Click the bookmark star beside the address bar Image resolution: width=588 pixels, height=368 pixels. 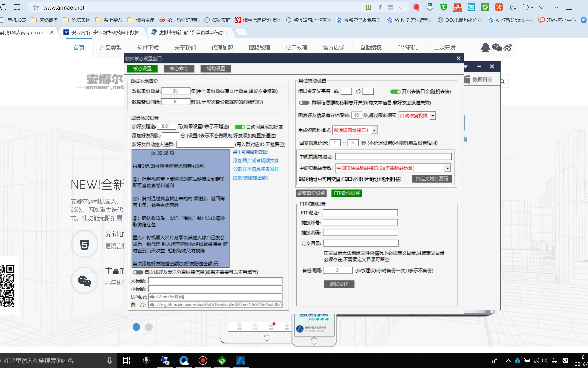[36, 7]
